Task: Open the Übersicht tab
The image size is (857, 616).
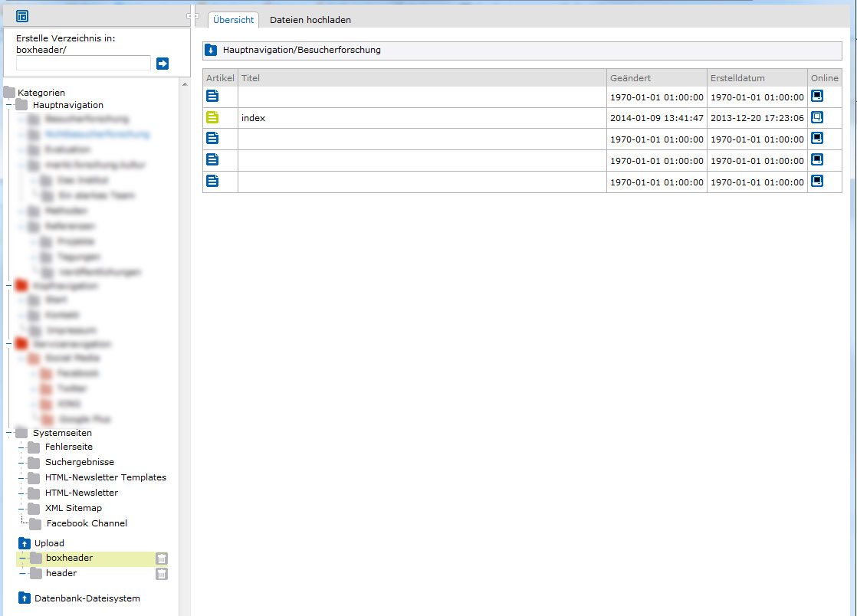Action: (x=233, y=20)
